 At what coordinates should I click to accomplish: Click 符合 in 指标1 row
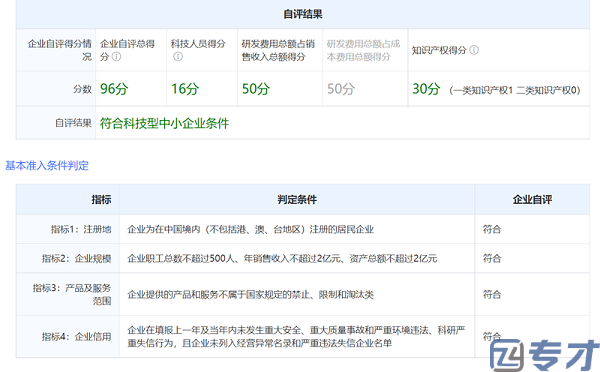[x=492, y=229]
